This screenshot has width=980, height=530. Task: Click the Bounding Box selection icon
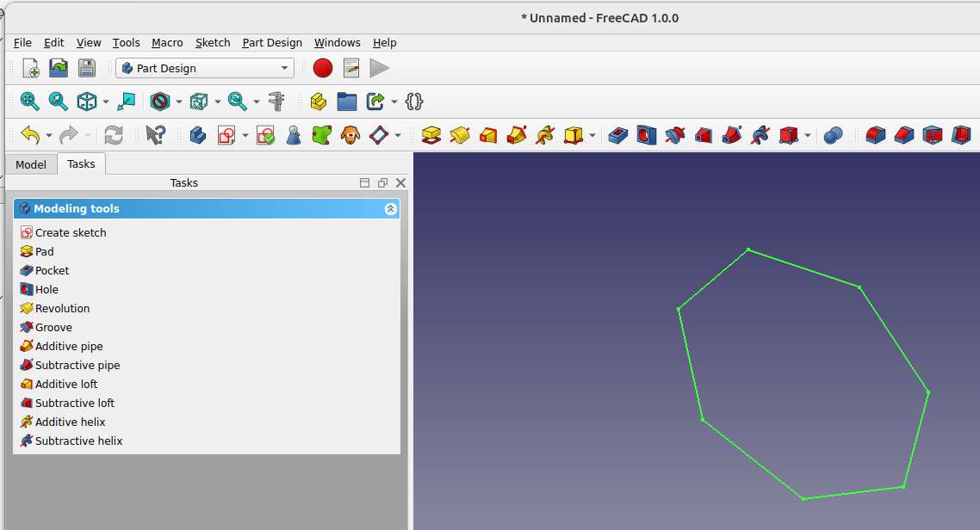click(x=199, y=102)
